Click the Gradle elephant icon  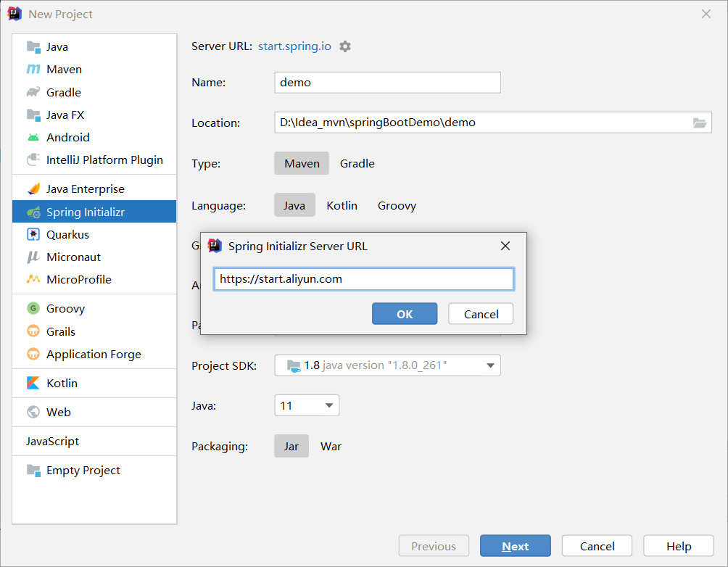tap(33, 92)
